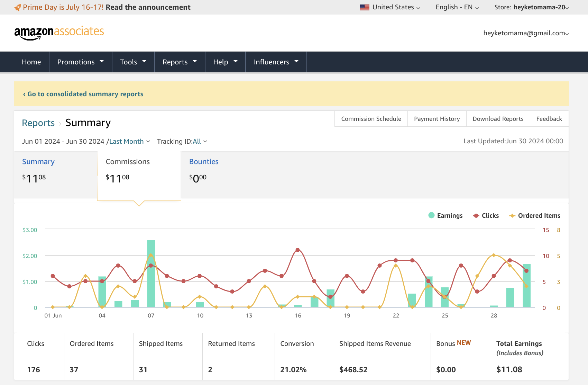588x385 pixels.
Task: Click the Amazon Associates logo
Action: pyautogui.click(x=59, y=33)
